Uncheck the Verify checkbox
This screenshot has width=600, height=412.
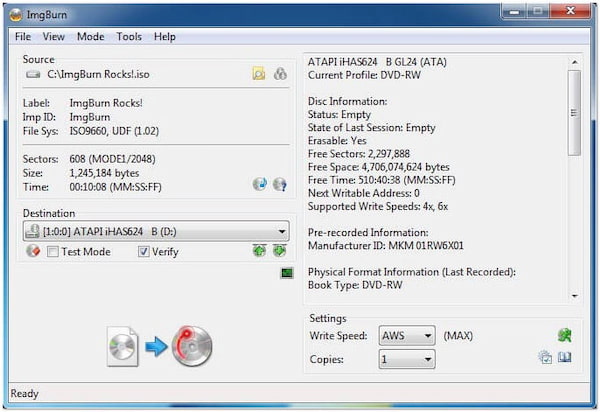click(144, 252)
